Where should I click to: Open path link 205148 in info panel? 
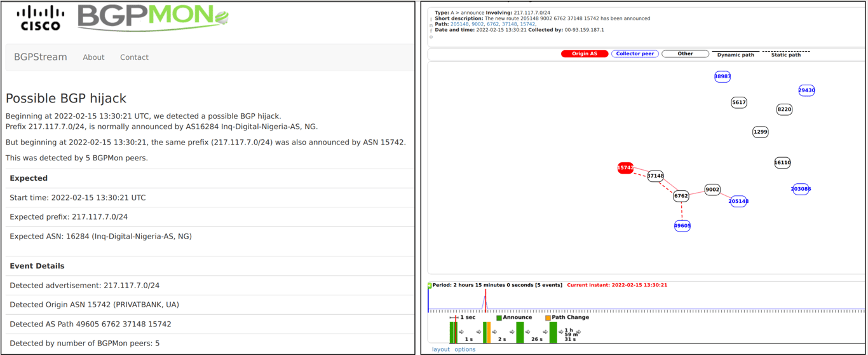[x=459, y=24]
